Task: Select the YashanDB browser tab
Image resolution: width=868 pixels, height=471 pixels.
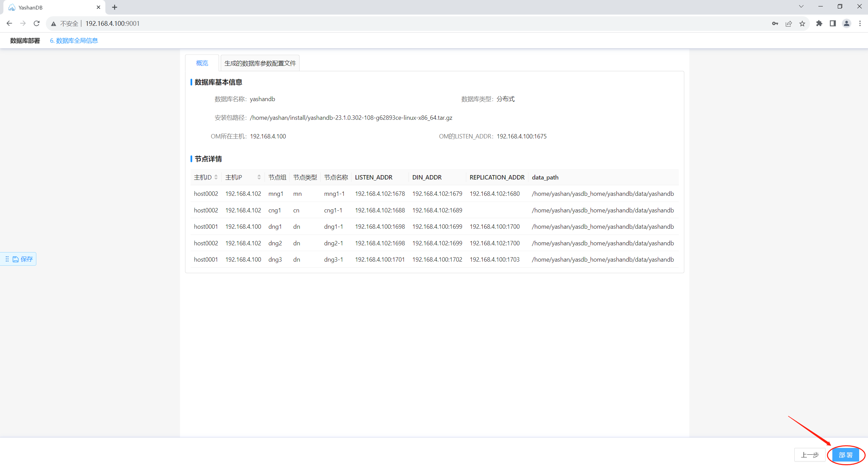Action: pyautogui.click(x=54, y=7)
